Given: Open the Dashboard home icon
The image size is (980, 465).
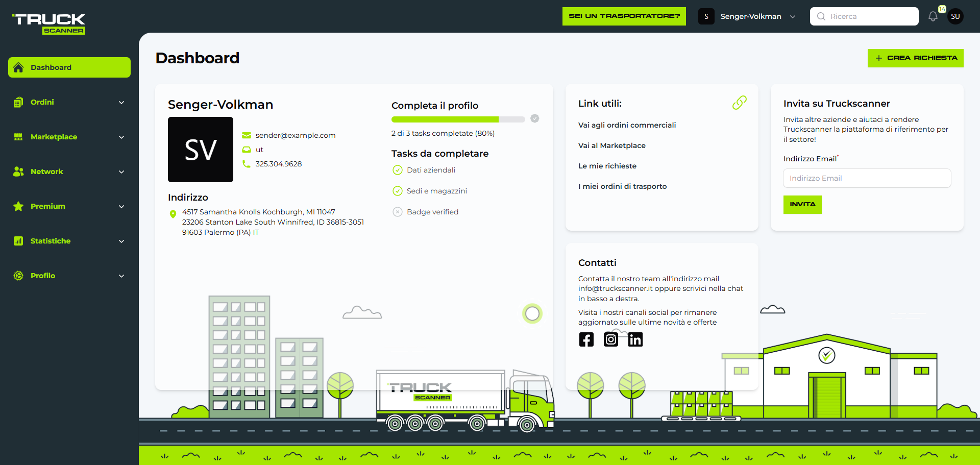Looking at the screenshot, I should [18, 67].
